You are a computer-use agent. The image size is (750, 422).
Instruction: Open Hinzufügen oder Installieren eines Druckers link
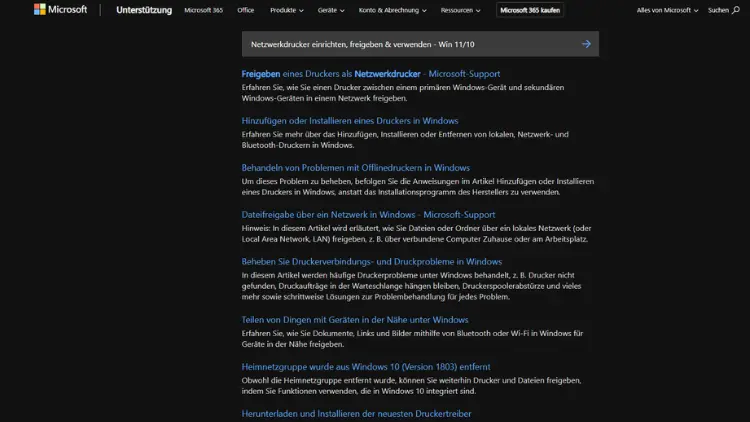[x=350, y=121]
